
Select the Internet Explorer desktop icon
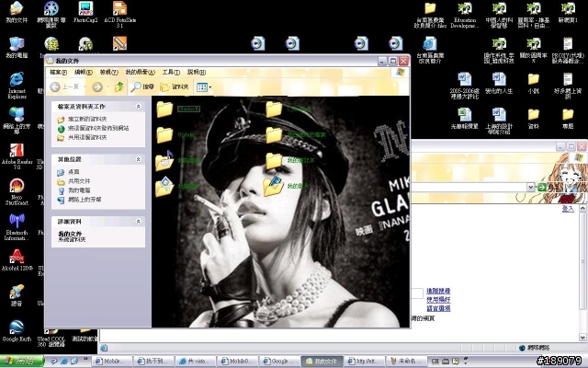click(17, 86)
